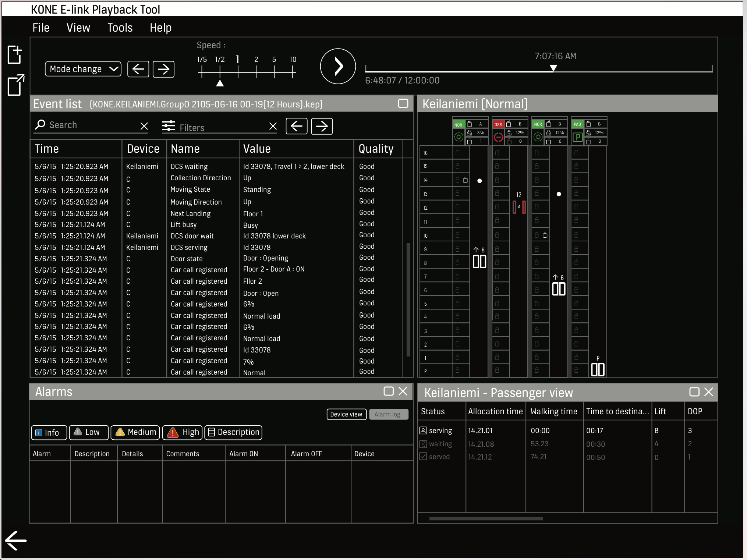Clear the event list search field
Viewport: 747px width, 560px height.
pyautogui.click(x=144, y=126)
